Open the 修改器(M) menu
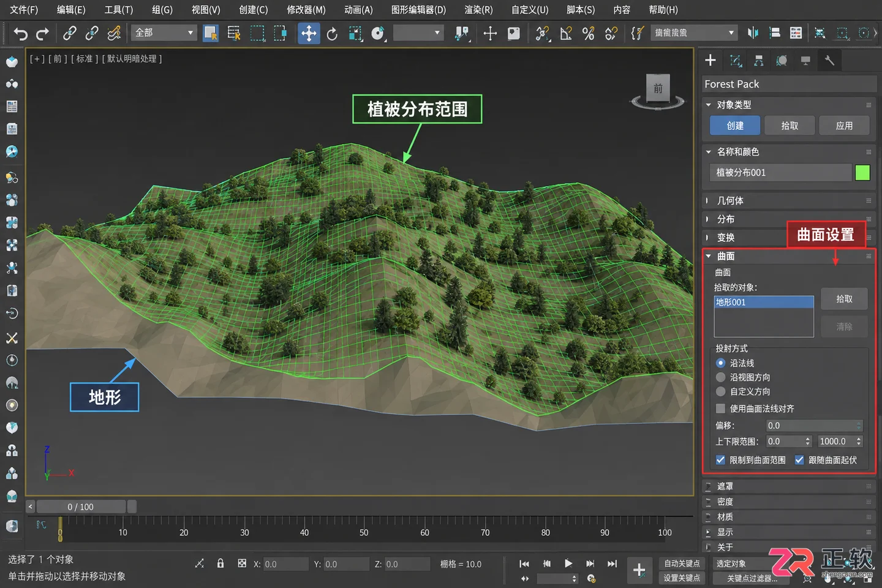The width and height of the screenshot is (882, 588). point(306,10)
